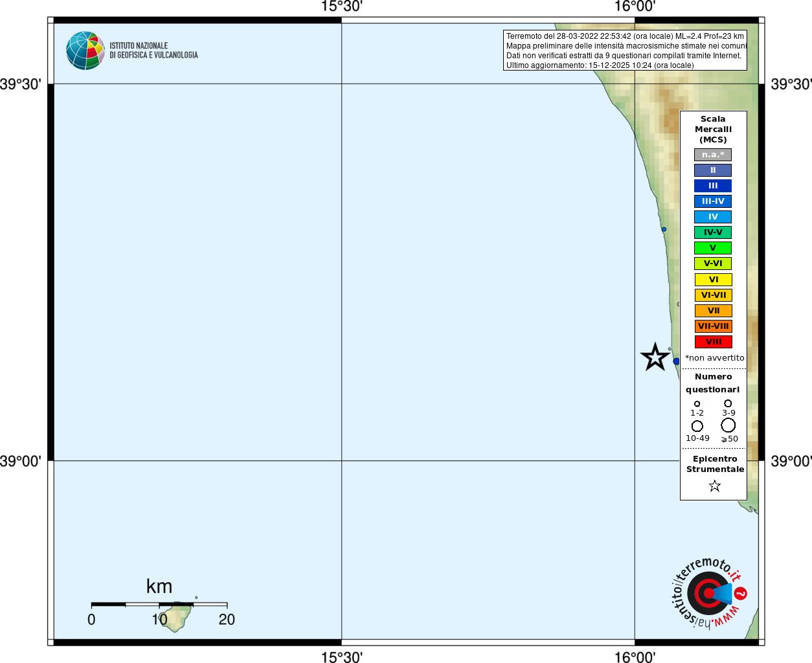
Task: Click 'Terremoto del 28-03-2022' info line
Action: 625,36
